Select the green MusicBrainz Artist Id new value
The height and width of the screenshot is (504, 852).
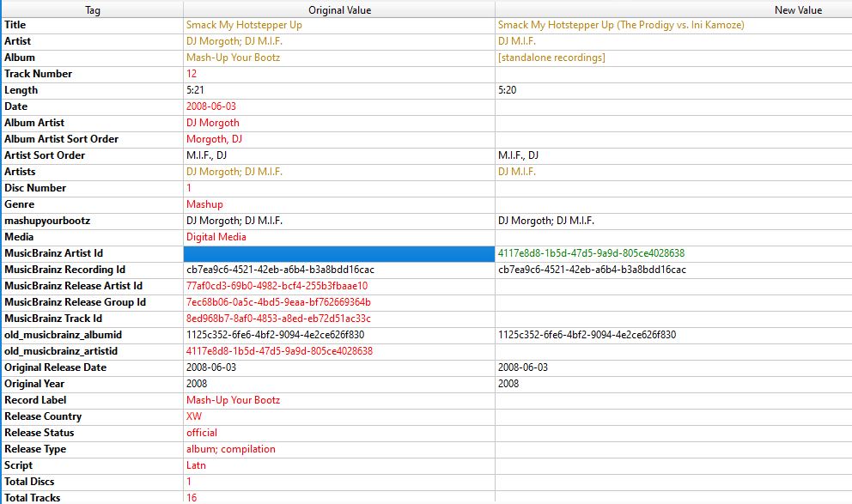coord(591,253)
